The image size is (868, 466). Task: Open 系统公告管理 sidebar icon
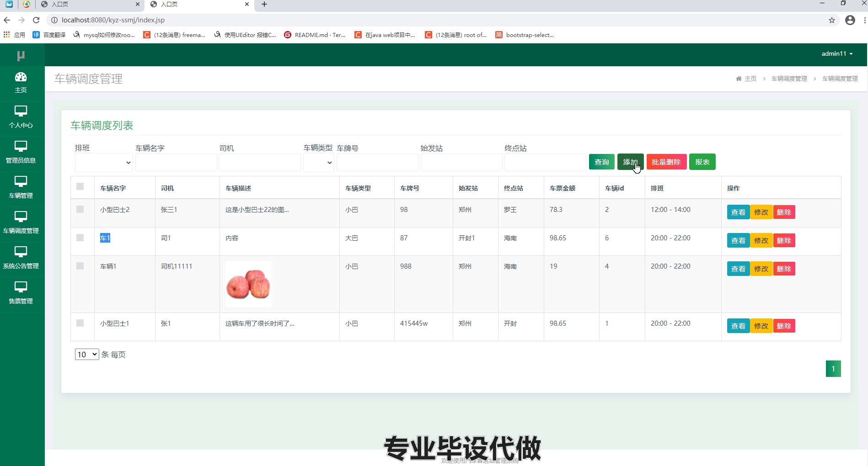click(x=21, y=258)
